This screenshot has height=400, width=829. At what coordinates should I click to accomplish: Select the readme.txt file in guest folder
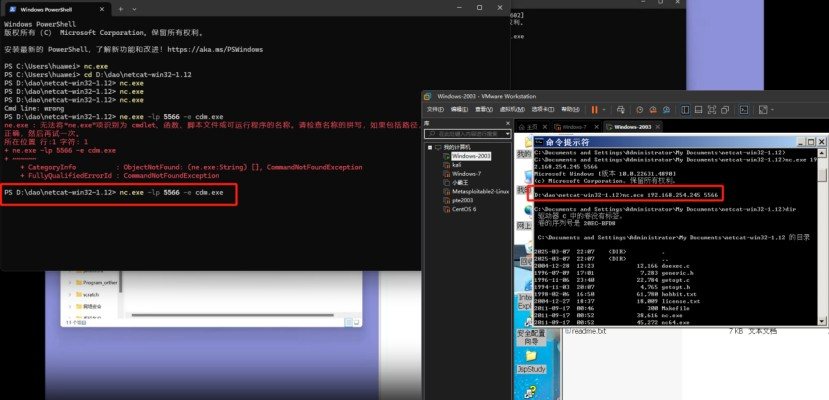coord(587,331)
